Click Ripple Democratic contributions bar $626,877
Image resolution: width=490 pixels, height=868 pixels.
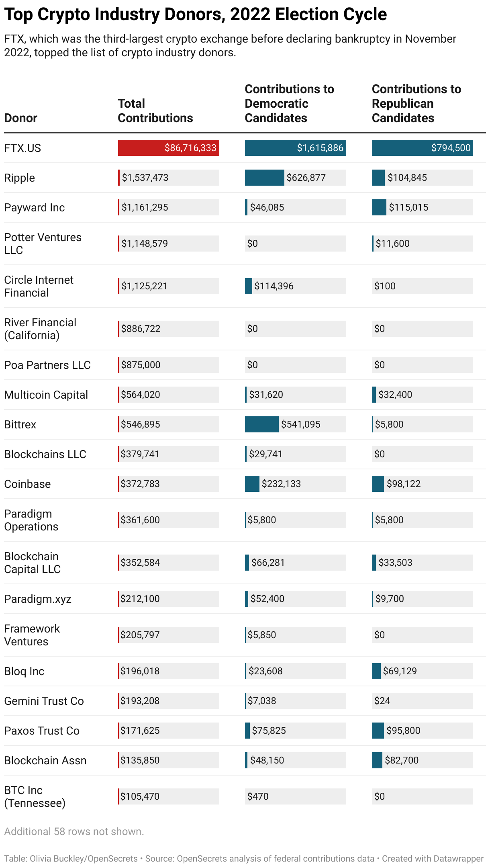[265, 178]
